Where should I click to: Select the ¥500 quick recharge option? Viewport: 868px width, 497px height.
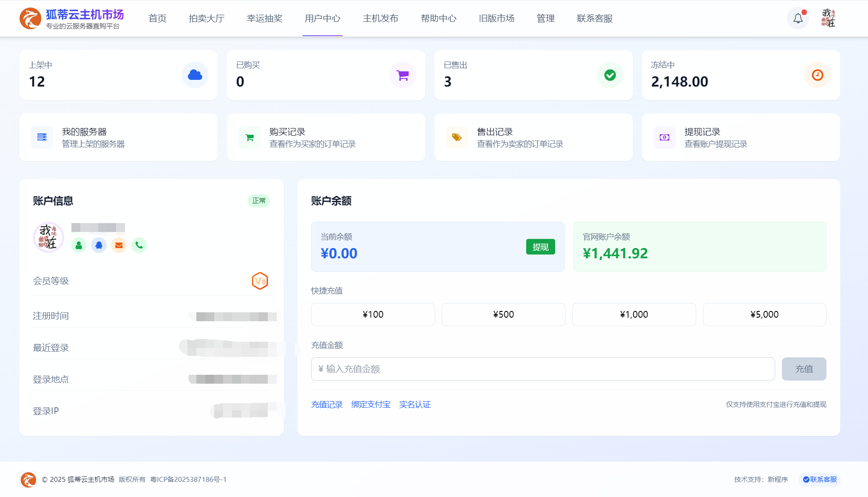pos(503,315)
